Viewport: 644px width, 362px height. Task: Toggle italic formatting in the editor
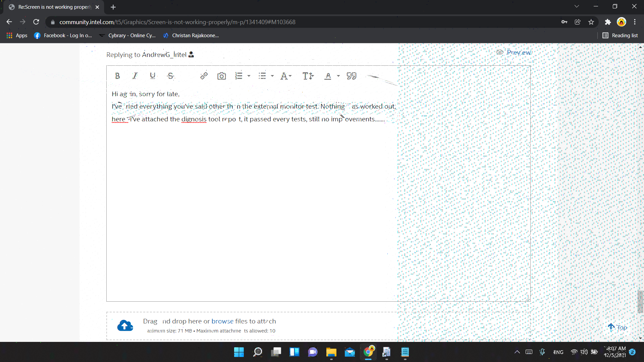(x=135, y=76)
